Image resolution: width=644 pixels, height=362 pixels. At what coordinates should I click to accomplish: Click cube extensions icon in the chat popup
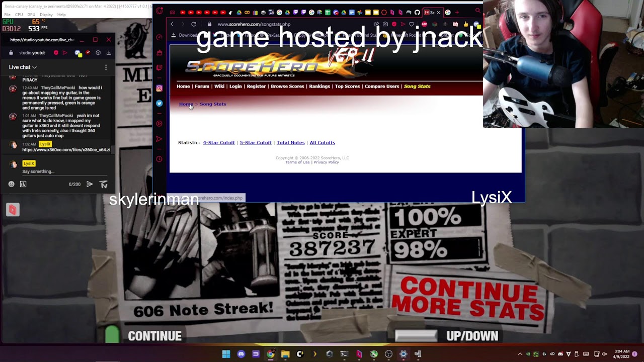pos(98,53)
